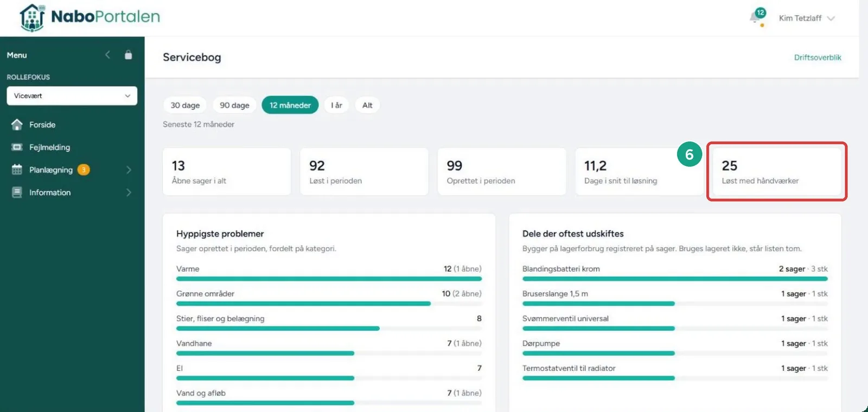Click the Løst med håndværker card
This screenshot has width=868, height=412.
tap(776, 171)
